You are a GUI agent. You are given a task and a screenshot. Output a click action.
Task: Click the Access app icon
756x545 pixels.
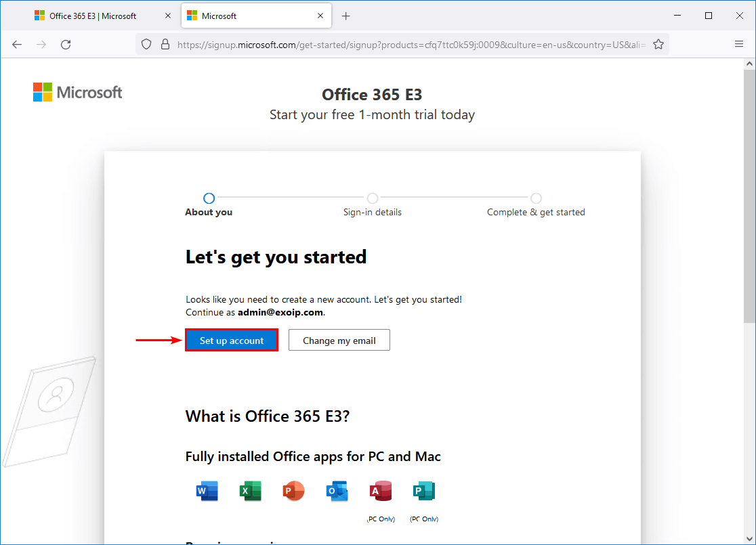pos(381,491)
